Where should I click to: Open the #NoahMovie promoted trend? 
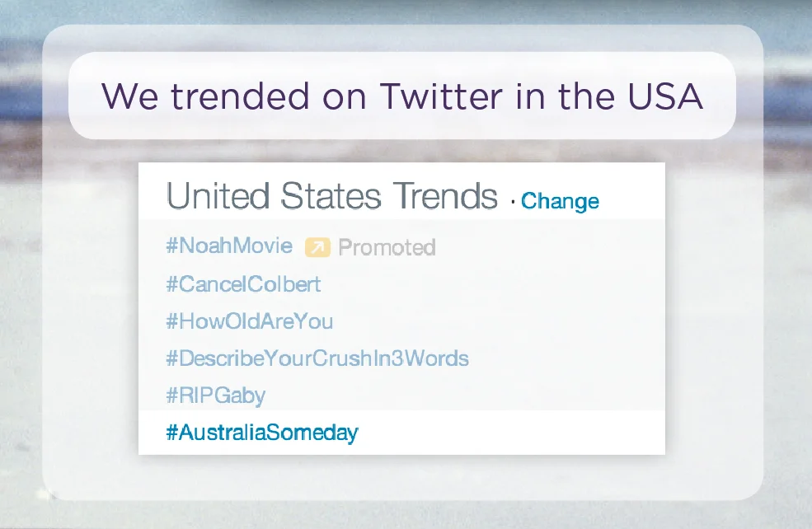point(229,246)
